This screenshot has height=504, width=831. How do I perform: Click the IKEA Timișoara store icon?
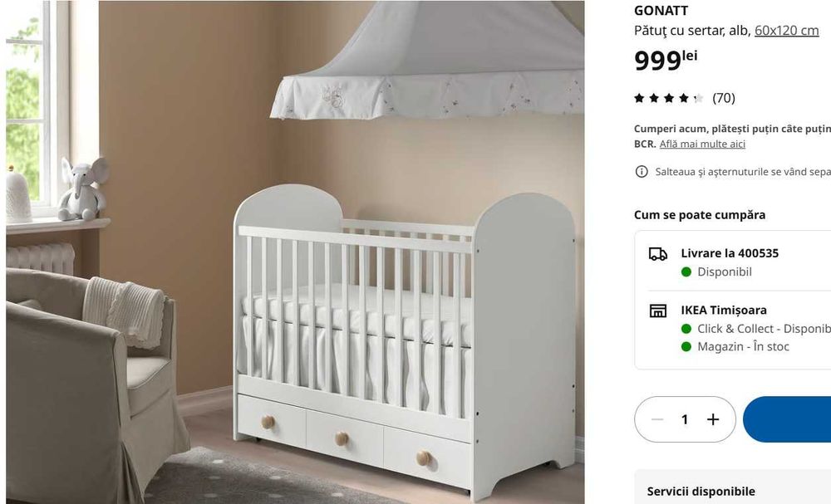657,311
